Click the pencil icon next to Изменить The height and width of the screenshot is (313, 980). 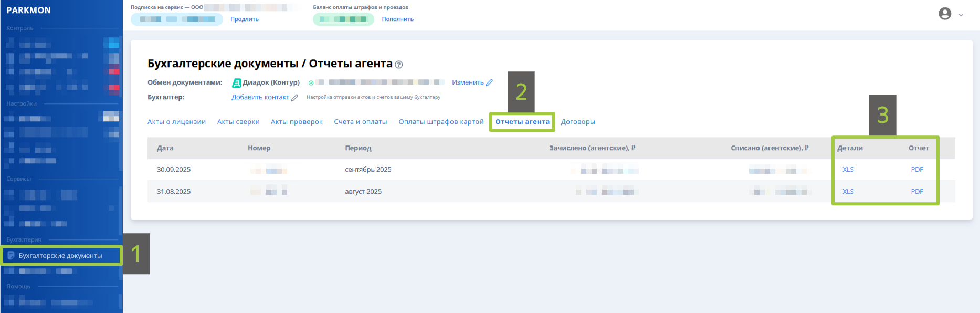490,82
